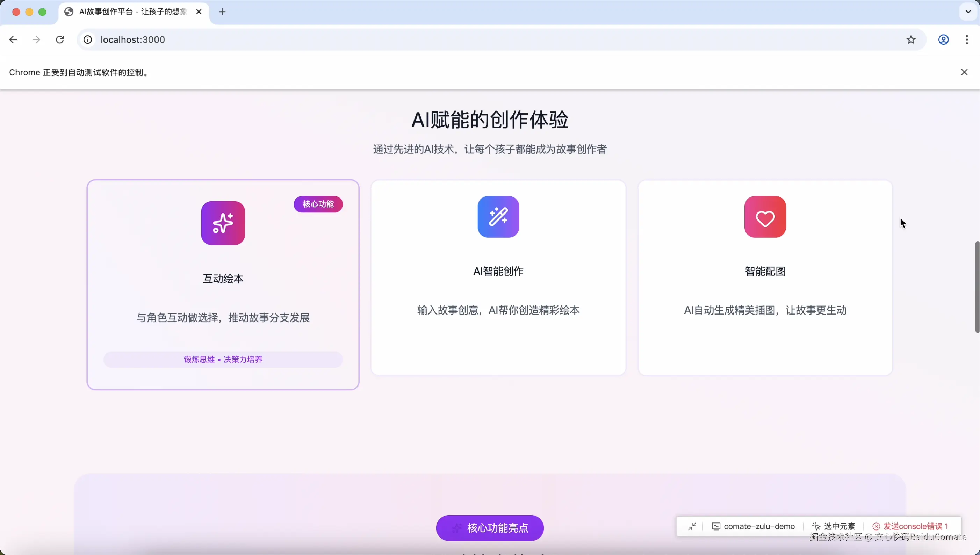The width and height of the screenshot is (980, 555).
Task: Click the 核心功能 badge on card
Action: click(x=318, y=204)
